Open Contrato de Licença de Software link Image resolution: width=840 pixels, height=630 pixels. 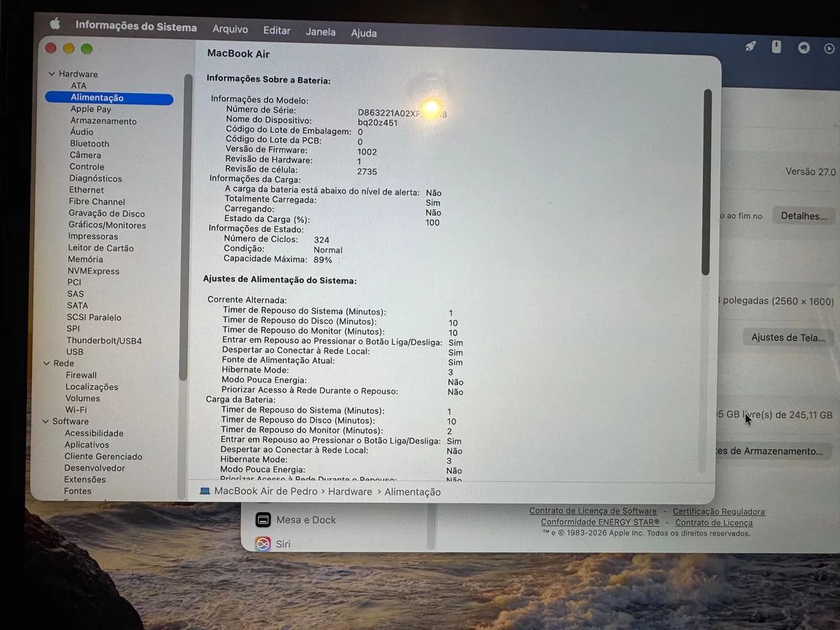(x=593, y=511)
